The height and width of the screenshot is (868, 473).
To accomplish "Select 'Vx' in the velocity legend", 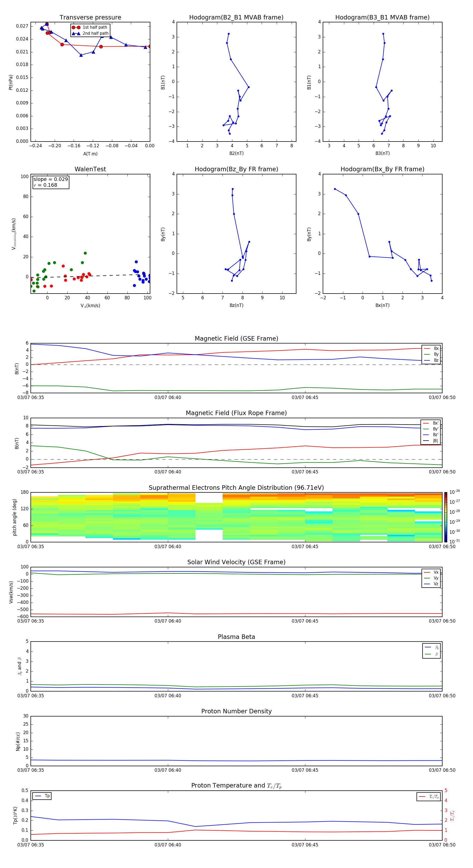I will click(431, 572).
